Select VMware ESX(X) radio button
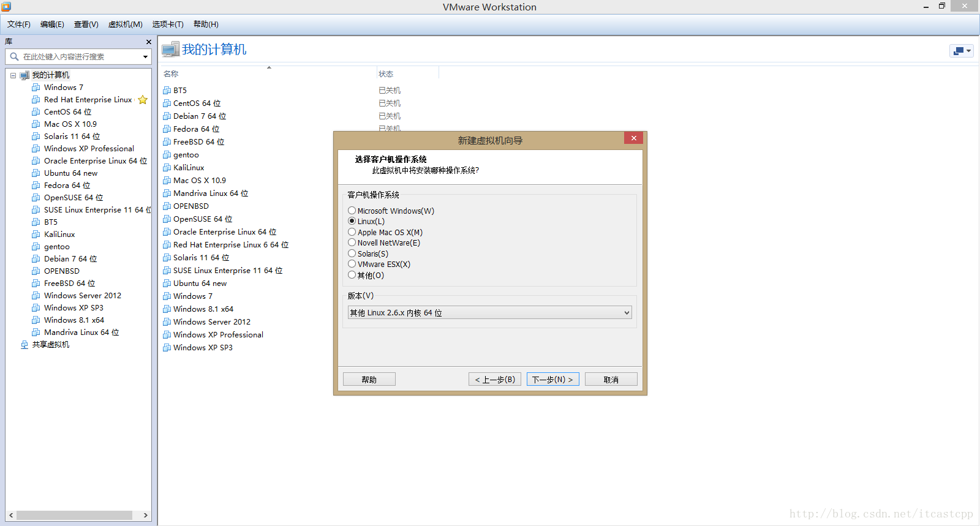Image resolution: width=980 pixels, height=526 pixels. pyautogui.click(x=352, y=264)
